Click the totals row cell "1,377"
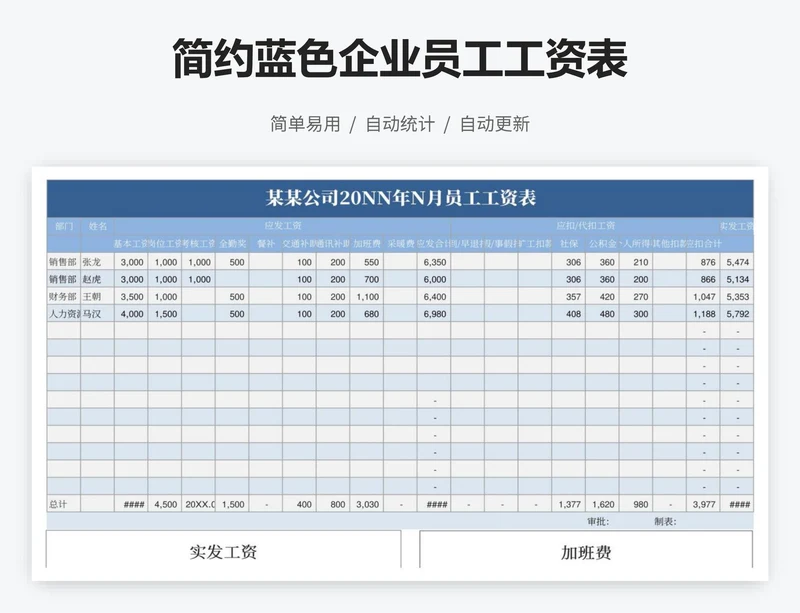The width and height of the screenshot is (800, 613). click(x=568, y=504)
